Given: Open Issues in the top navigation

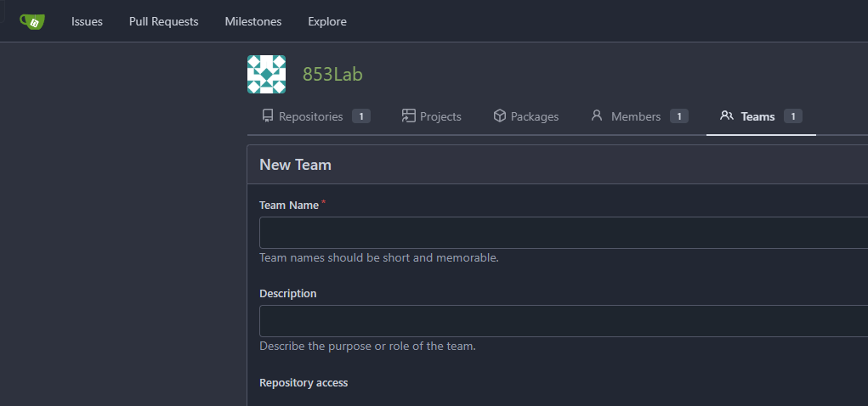Looking at the screenshot, I should point(87,21).
